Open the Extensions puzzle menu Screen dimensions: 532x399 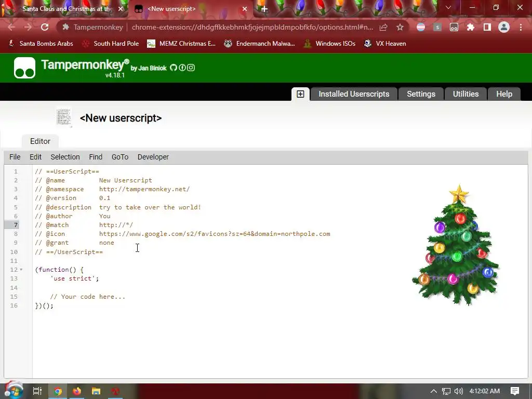click(x=471, y=27)
